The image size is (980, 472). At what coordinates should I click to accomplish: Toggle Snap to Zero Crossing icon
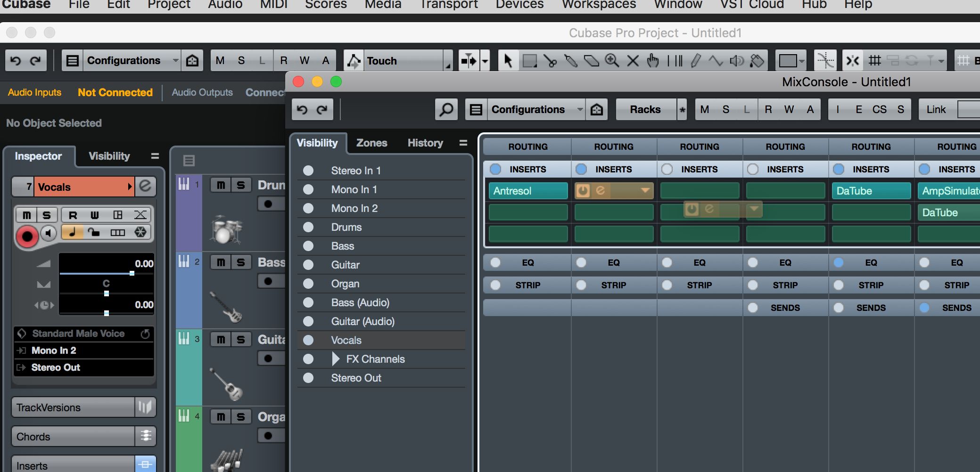[x=825, y=61]
